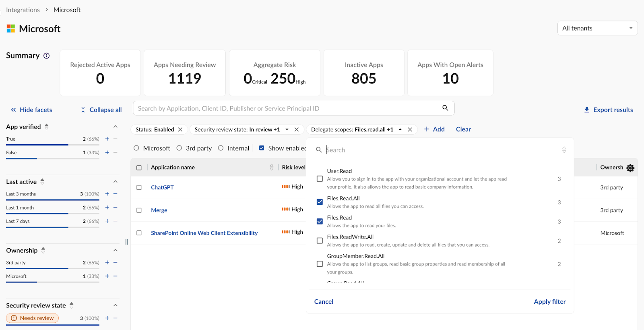Check the Merge row checkbox
The width and height of the screenshot is (644, 330).
139,210
